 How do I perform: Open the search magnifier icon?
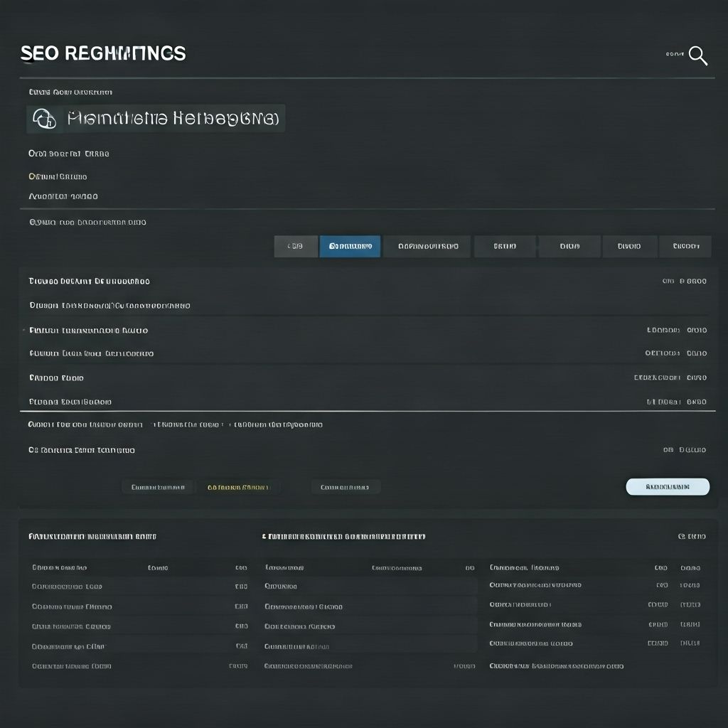pos(697,55)
